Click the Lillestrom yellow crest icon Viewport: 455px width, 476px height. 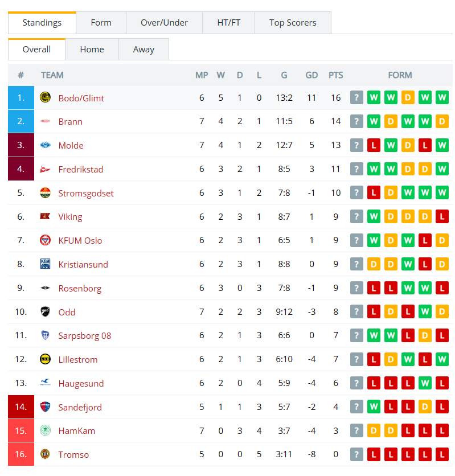[x=45, y=359]
